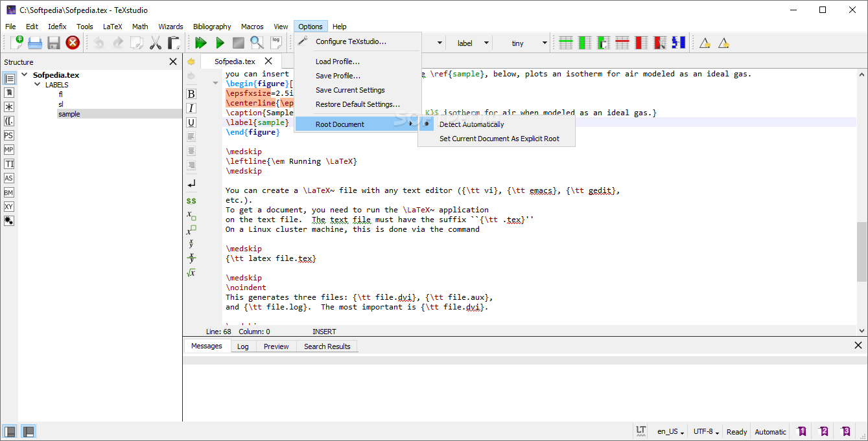Screen dimensions: 868x441
Task: Select the sample label in the structure tree
Action: pos(69,114)
